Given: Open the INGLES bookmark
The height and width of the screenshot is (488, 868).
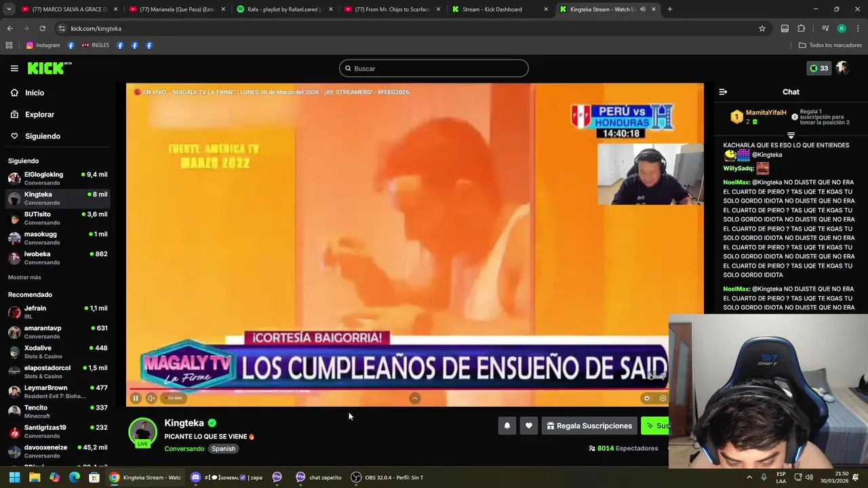Looking at the screenshot, I should point(95,45).
